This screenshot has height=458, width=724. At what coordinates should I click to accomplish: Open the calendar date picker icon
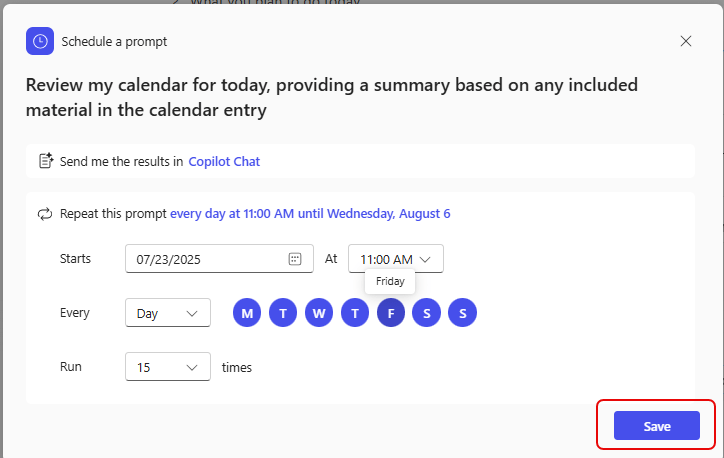coord(295,259)
